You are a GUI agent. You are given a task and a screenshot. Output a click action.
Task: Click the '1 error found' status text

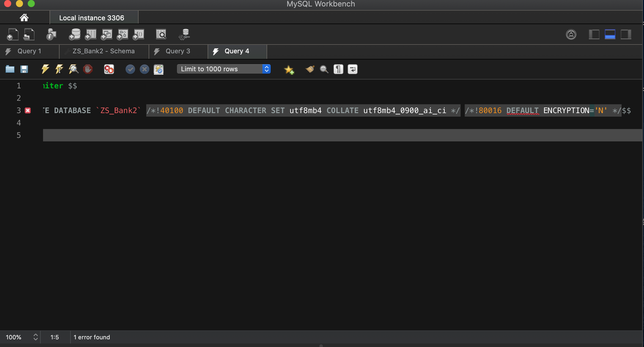(92, 337)
